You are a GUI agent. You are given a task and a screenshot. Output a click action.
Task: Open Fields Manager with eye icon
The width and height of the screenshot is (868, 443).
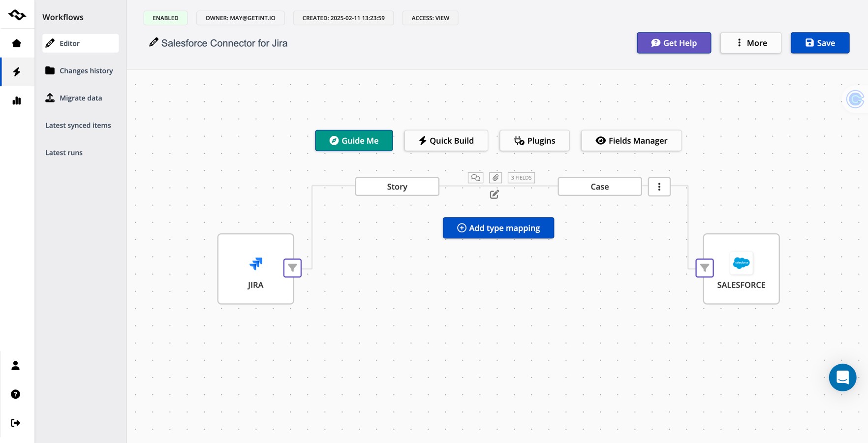pyautogui.click(x=631, y=140)
